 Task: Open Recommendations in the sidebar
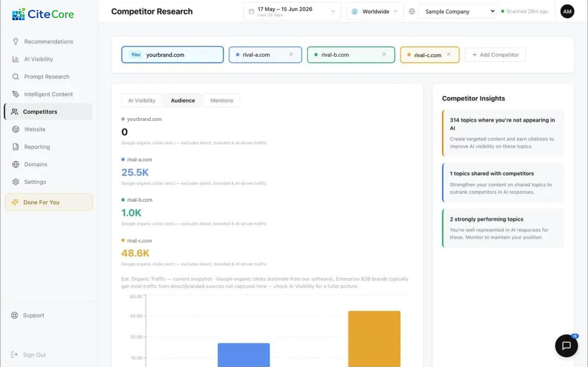pyautogui.click(x=49, y=42)
